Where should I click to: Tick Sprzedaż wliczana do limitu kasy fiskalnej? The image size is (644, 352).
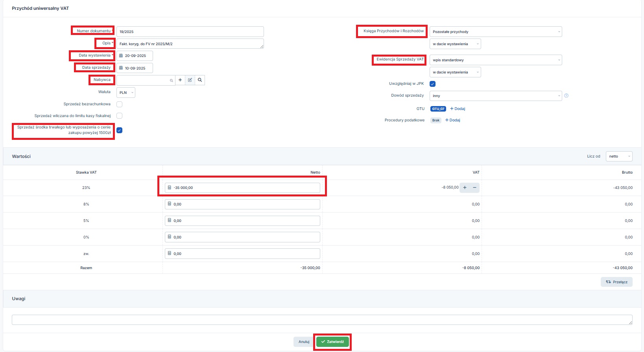click(120, 116)
